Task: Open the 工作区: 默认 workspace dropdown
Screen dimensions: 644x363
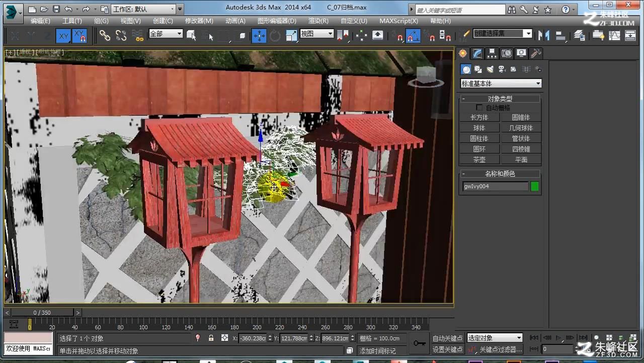Action: [143, 9]
